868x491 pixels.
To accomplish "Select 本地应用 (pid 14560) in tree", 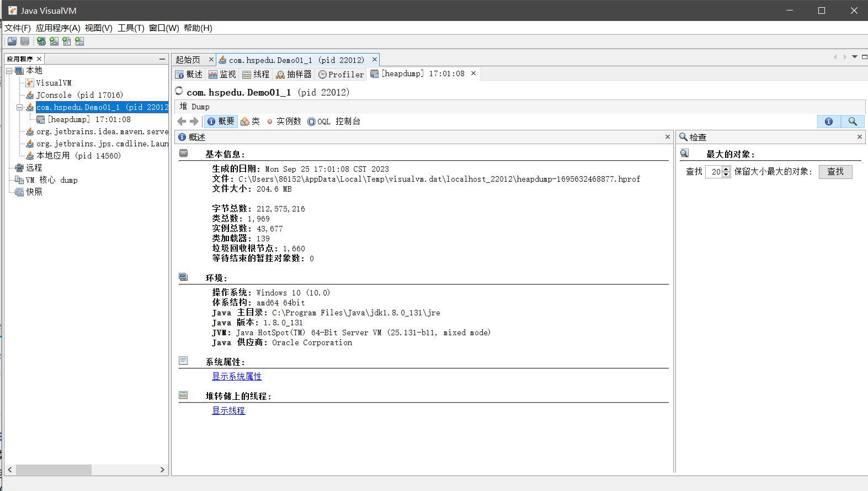I will pyautogui.click(x=78, y=156).
